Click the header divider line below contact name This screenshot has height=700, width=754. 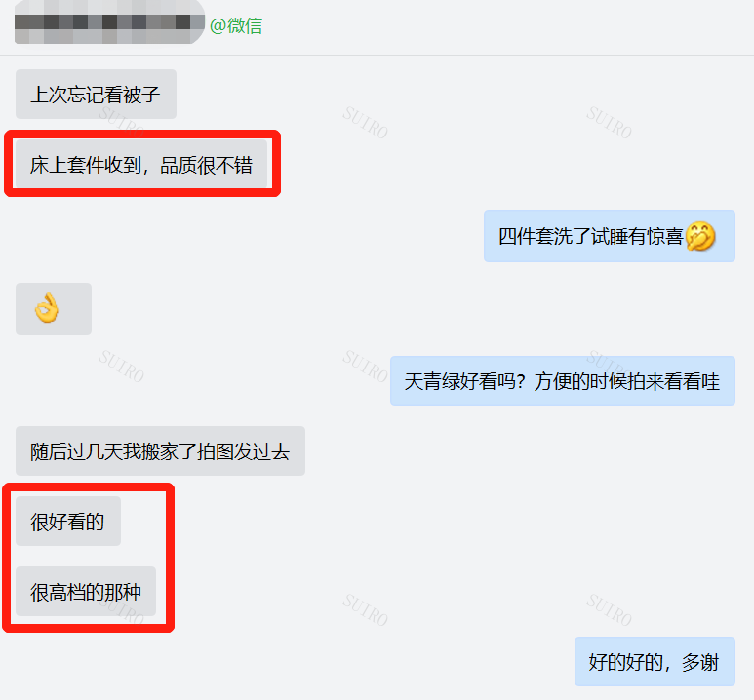[377, 55]
